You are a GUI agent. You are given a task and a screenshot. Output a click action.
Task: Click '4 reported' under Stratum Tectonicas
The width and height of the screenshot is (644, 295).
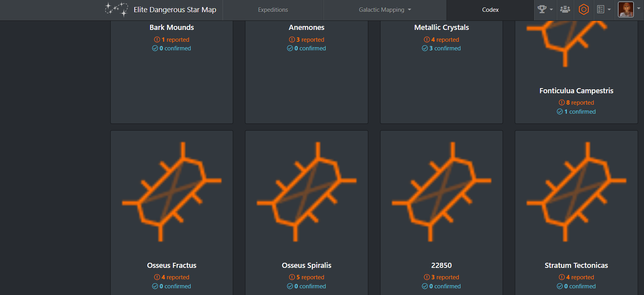(x=576, y=277)
